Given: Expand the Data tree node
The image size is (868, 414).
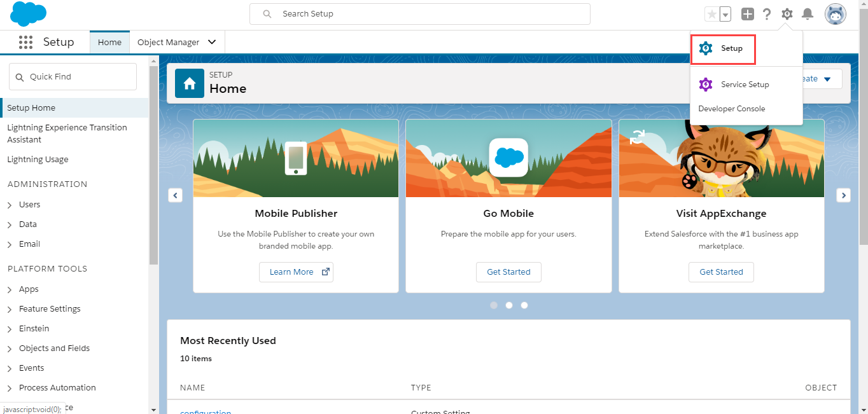Looking at the screenshot, I should coord(10,224).
